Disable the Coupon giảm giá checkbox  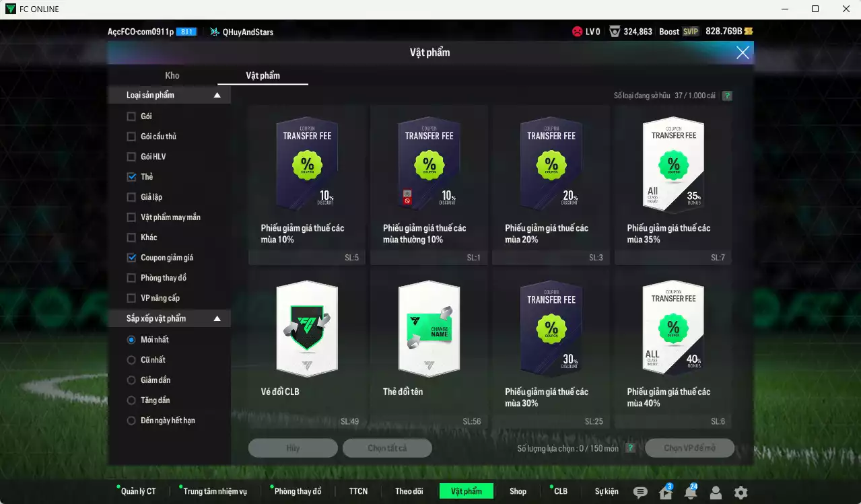point(132,258)
